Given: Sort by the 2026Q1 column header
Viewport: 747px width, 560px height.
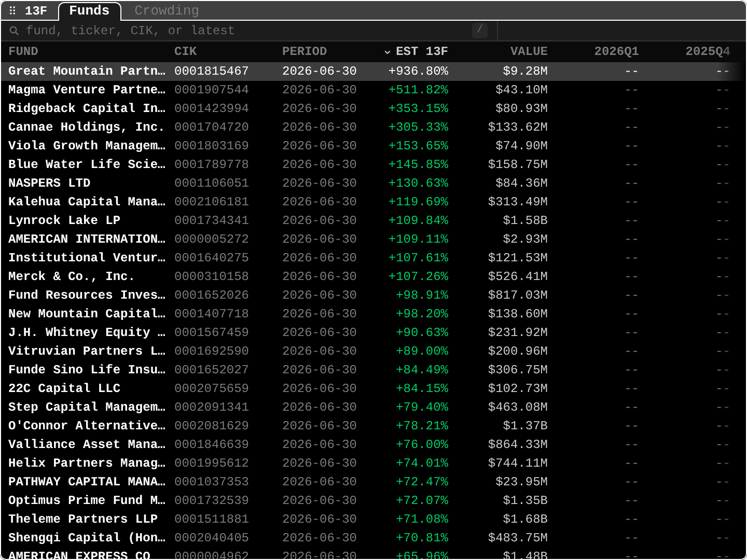Looking at the screenshot, I should coord(616,51).
